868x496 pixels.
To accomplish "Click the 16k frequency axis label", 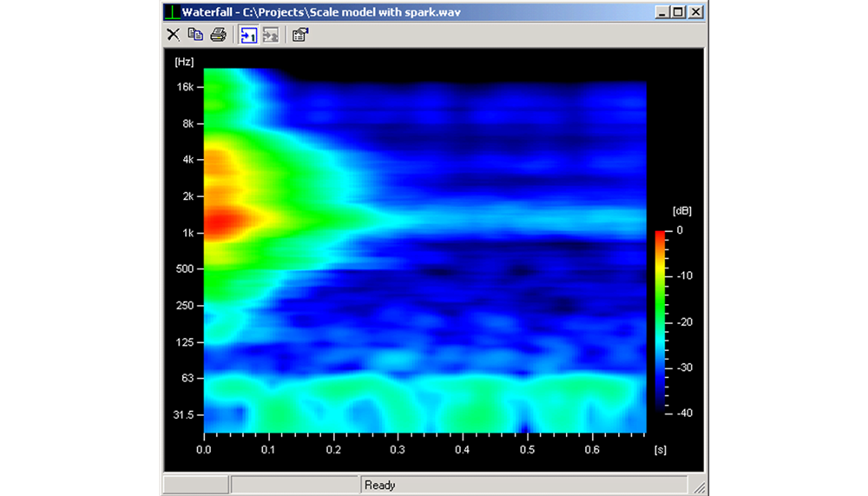I will point(185,87).
